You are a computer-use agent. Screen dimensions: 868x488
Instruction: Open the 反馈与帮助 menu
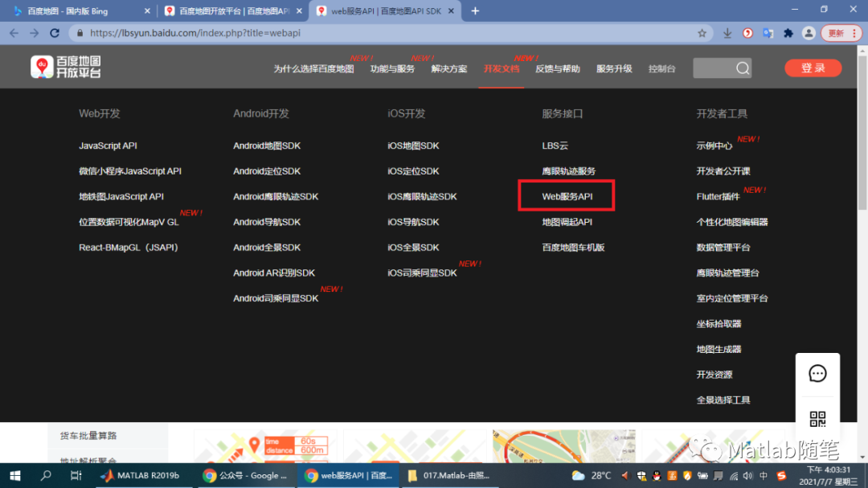tap(558, 68)
